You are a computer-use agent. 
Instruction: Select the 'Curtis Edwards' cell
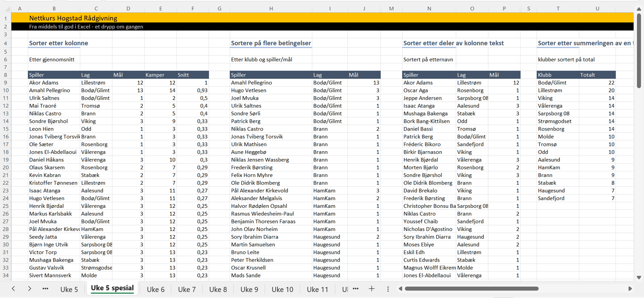429,260
